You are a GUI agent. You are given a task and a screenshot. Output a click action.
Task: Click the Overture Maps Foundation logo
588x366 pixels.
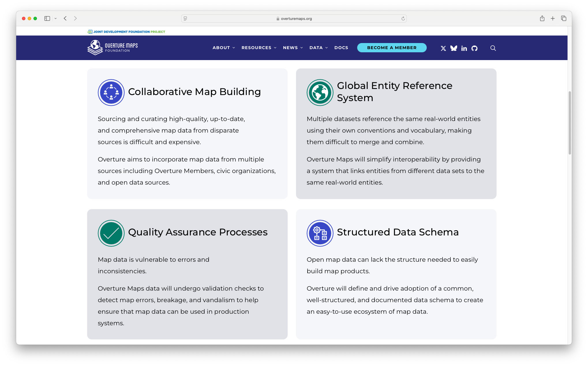pos(112,48)
